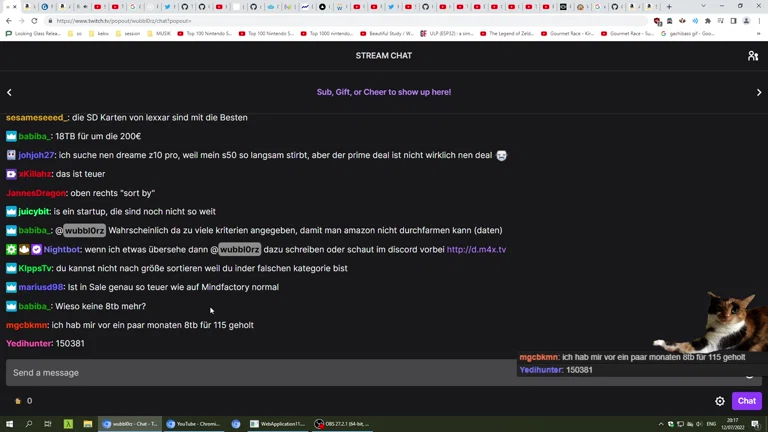Show more bookmarks overflow chevron
Screen dimensions: 768x432
tap(759, 34)
